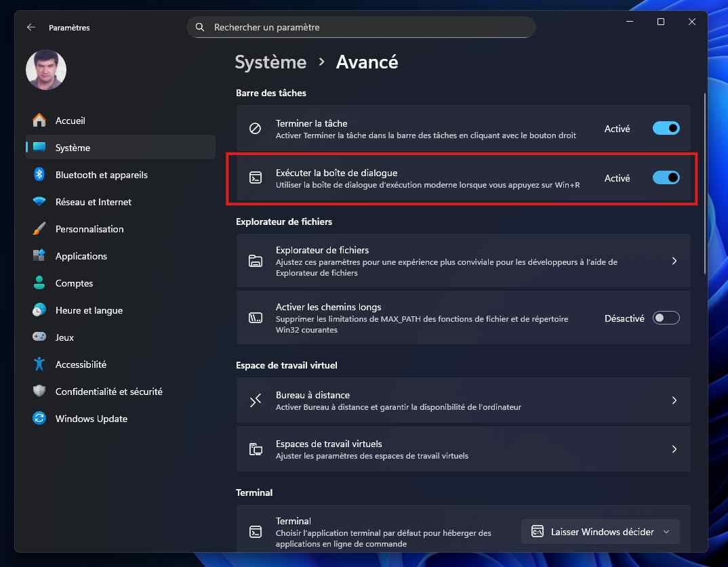Viewport: 728px width, 567px height.
Task: Click the Bluetooth et appareils icon
Action: (x=39, y=175)
